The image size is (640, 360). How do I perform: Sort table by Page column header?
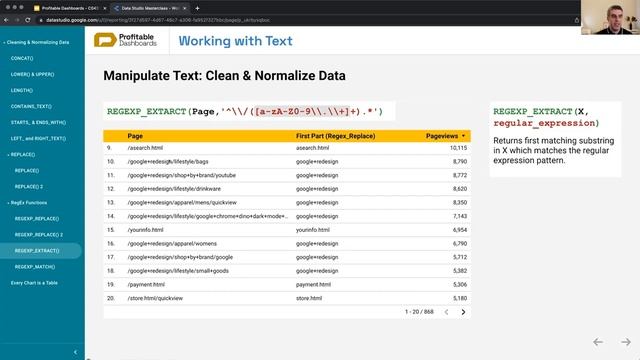coord(135,136)
